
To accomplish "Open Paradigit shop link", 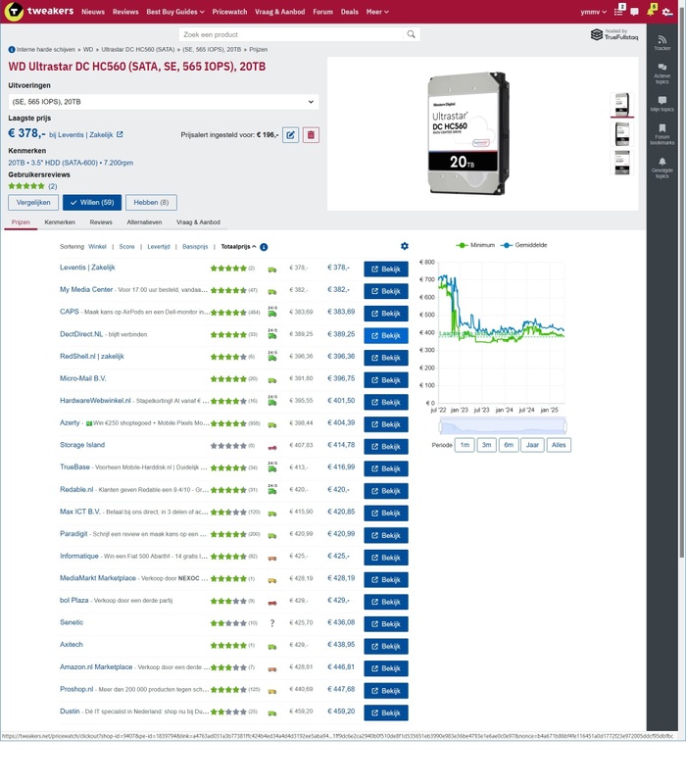I will click(x=73, y=533).
